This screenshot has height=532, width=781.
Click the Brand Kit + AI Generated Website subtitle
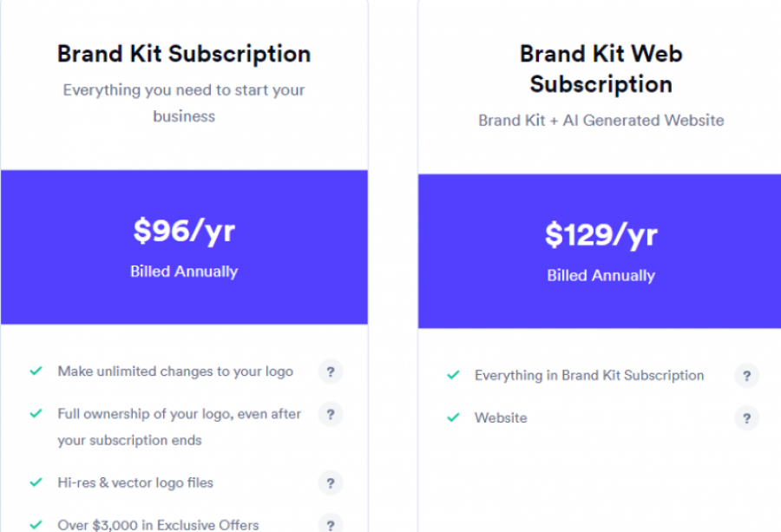click(x=600, y=121)
